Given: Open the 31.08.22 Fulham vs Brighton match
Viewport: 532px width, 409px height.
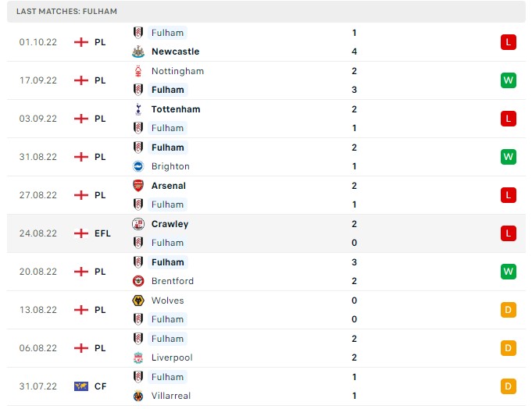Looking at the screenshot, I should (x=266, y=157).
